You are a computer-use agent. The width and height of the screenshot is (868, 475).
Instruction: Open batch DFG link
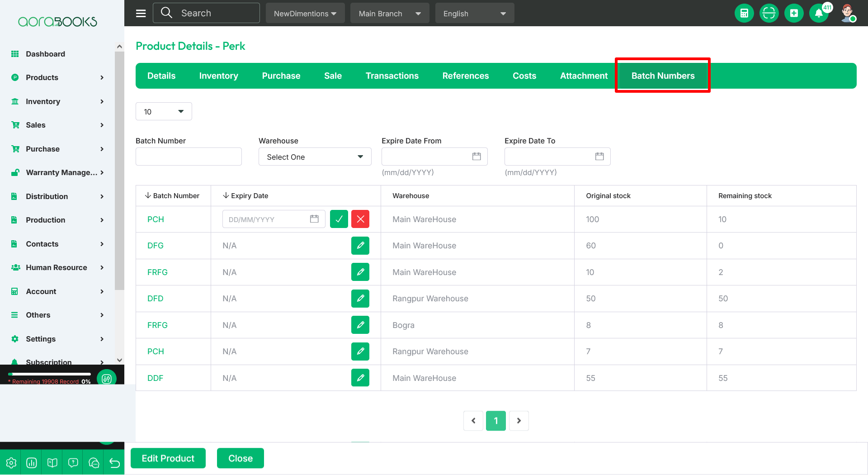tap(156, 246)
